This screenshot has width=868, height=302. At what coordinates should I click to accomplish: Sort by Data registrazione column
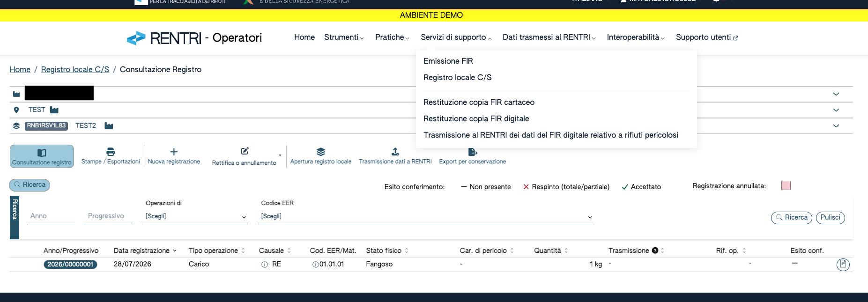145,251
